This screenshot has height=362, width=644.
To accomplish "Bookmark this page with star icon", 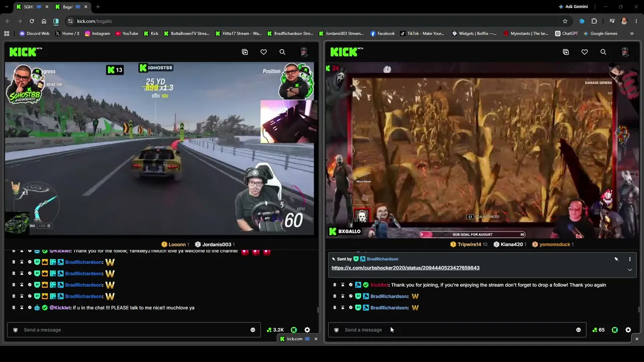I will pos(565,21).
